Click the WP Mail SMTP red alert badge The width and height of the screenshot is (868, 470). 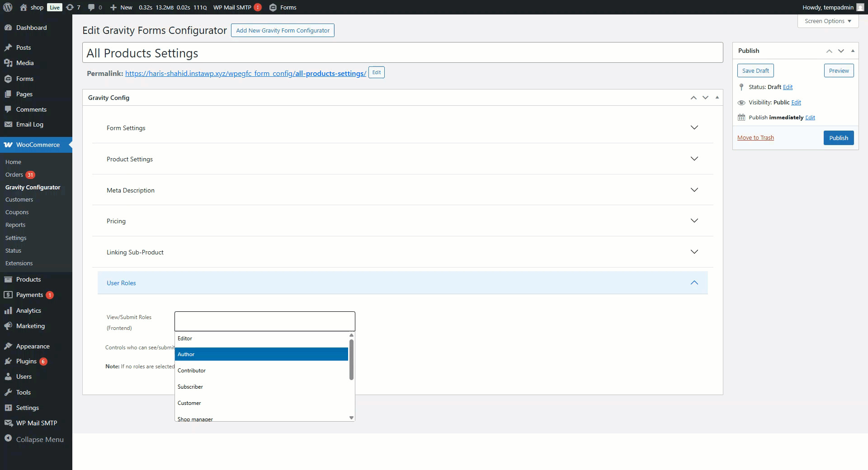(258, 7)
